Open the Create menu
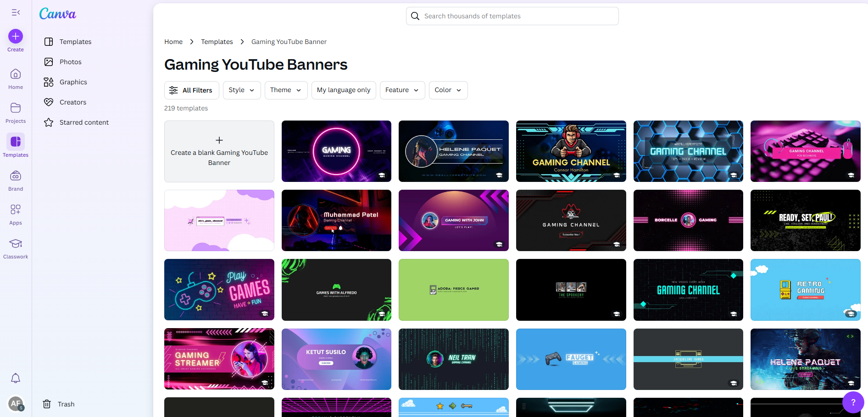The width and height of the screenshot is (868, 417). point(15,40)
